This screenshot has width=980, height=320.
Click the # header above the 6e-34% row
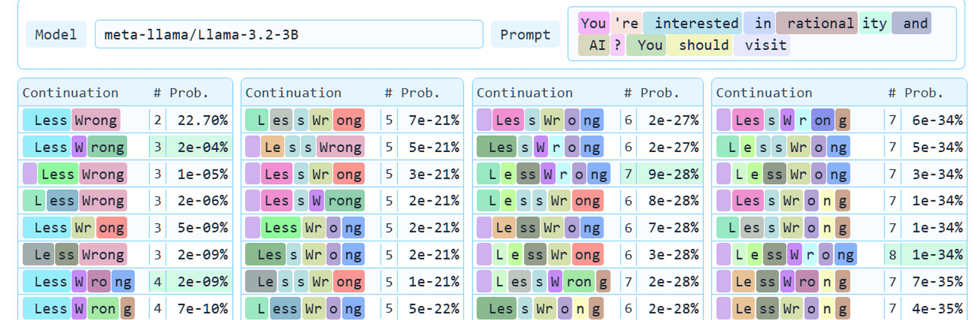pos(893,93)
